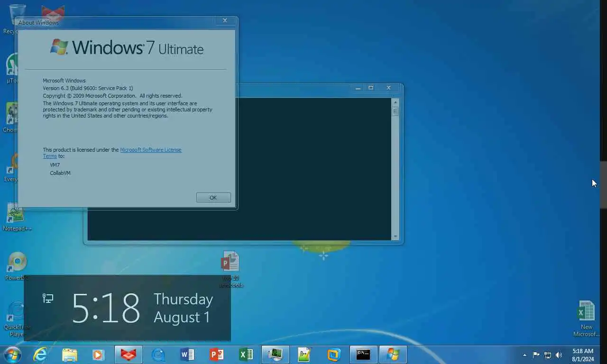The width and height of the screenshot is (607, 364).
Task: Switch to the command prompt taskbar button
Action: 363,355
